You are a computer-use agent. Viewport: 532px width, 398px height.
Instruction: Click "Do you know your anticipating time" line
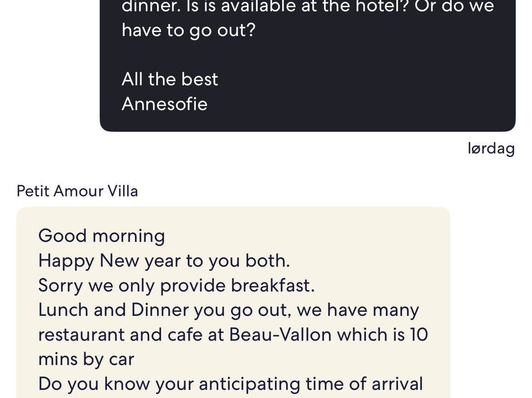click(x=169, y=384)
